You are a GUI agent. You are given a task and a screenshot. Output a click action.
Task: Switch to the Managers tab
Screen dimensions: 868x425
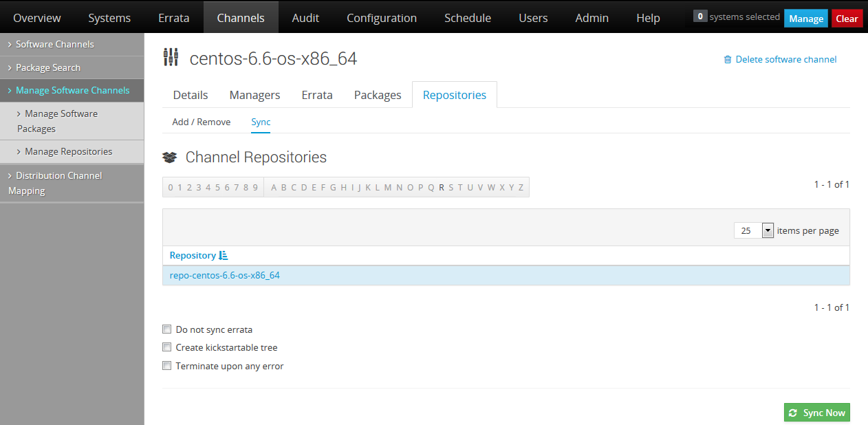tap(254, 95)
